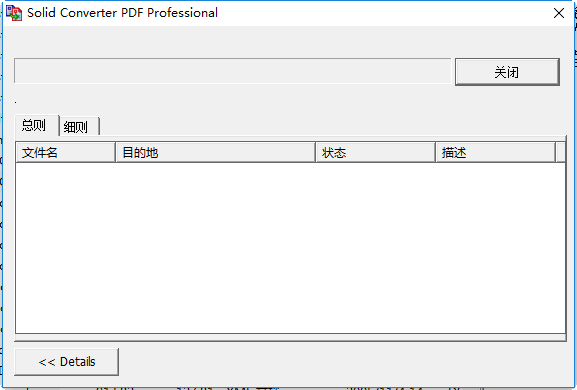
Task: Close the Solid Converter PDF dialog window
Action: [x=559, y=13]
